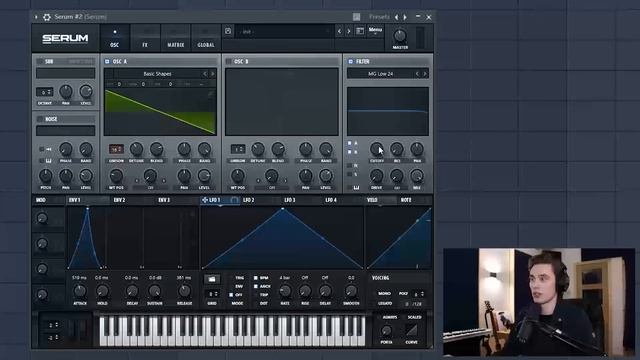Image resolution: width=640 pixels, height=360 pixels.
Task: Select the VELO tab
Action: (x=372, y=200)
